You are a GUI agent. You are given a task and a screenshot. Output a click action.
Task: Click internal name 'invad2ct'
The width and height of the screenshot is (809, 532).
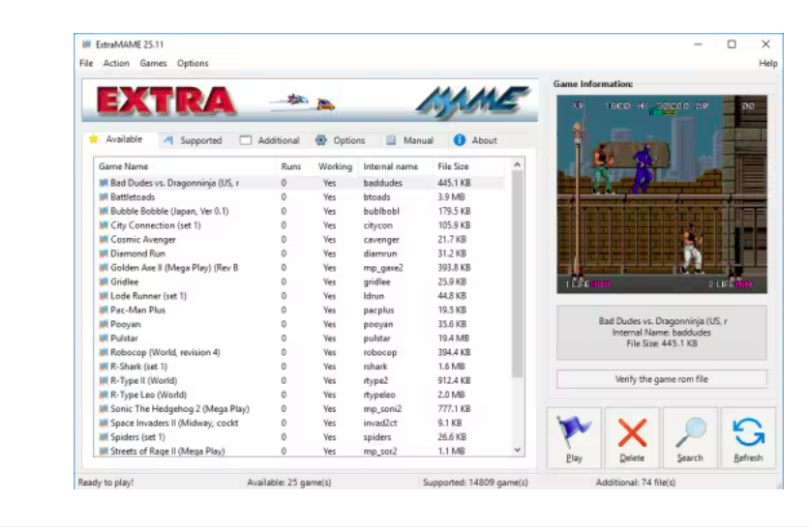[x=380, y=424]
